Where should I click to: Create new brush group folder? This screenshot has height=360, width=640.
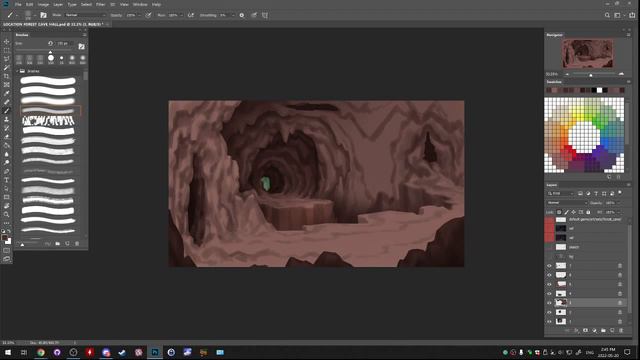click(x=58, y=244)
